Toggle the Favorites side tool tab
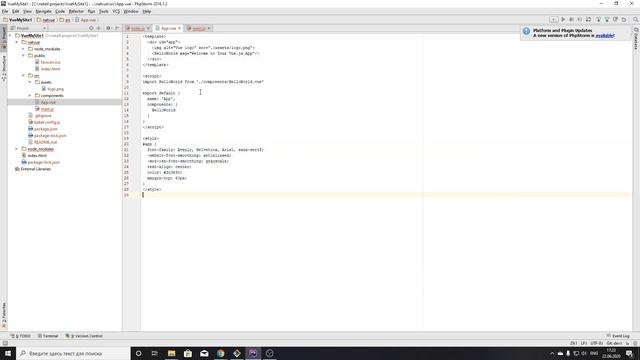The width and height of the screenshot is (640, 360). (x=4, y=315)
